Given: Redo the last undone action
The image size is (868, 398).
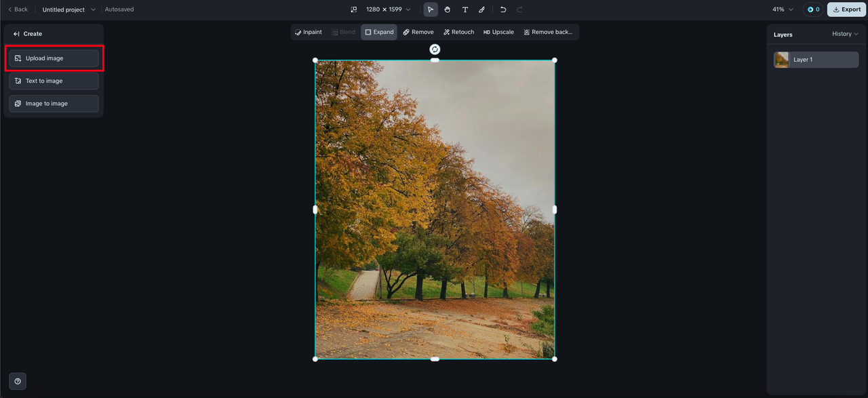Looking at the screenshot, I should tap(520, 9).
